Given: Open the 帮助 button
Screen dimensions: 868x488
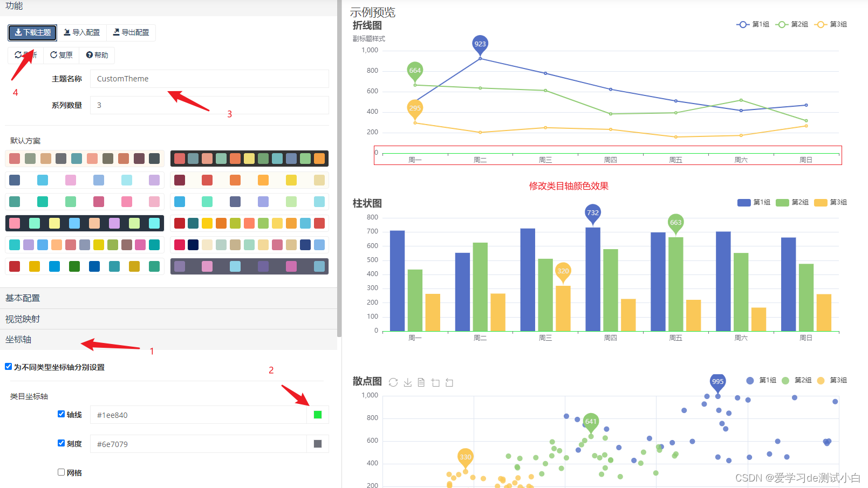Looking at the screenshot, I should 97,55.
